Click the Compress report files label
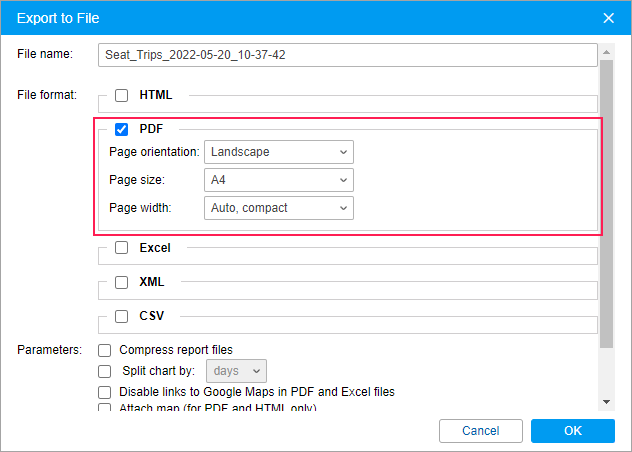Image resolution: width=632 pixels, height=452 pixels. [x=176, y=350]
